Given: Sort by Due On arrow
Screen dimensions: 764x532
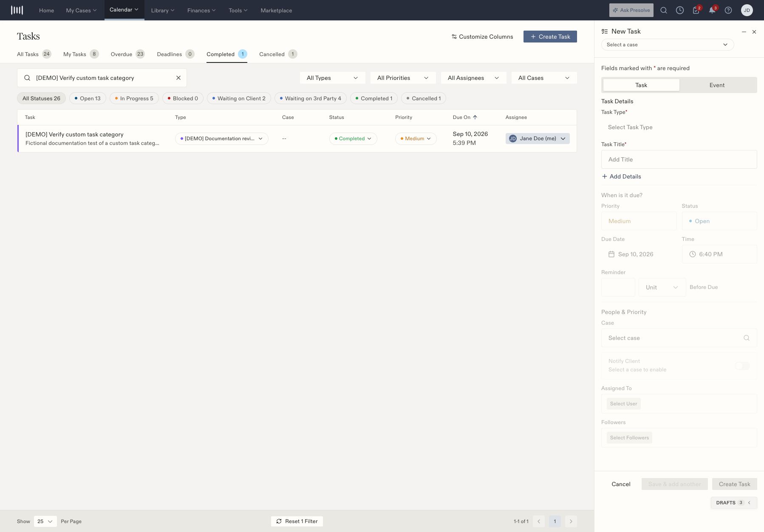Looking at the screenshot, I should [x=475, y=117].
